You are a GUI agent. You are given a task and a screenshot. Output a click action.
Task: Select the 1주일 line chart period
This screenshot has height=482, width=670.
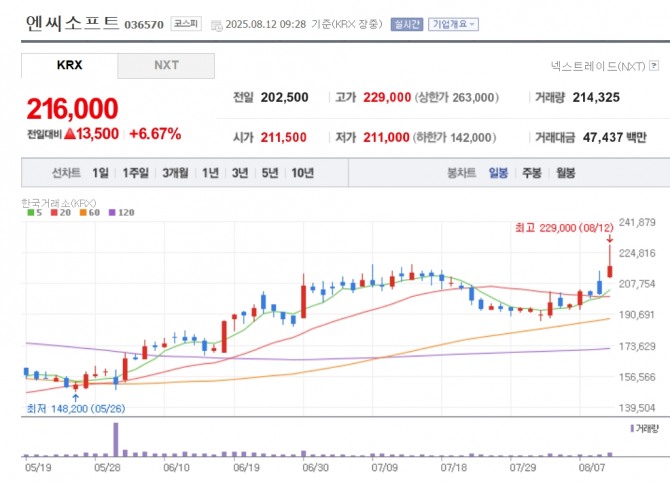pyautogui.click(x=135, y=173)
